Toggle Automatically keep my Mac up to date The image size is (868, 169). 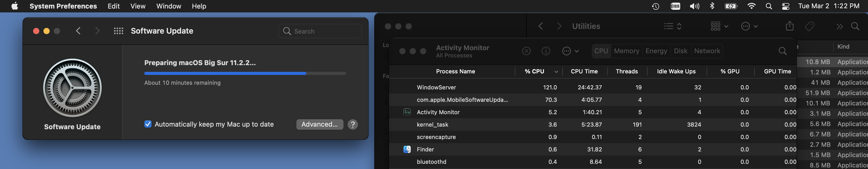tap(148, 124)
